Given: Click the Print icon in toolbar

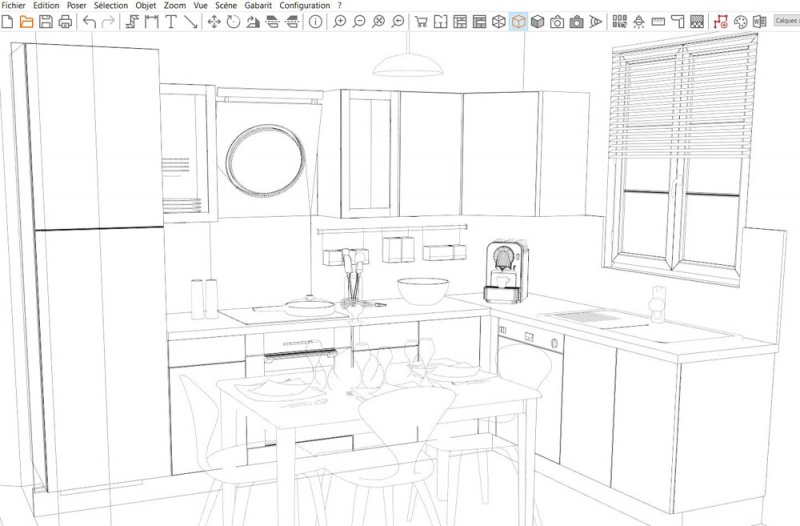Looking at the screenshot, I should [65, 21].
